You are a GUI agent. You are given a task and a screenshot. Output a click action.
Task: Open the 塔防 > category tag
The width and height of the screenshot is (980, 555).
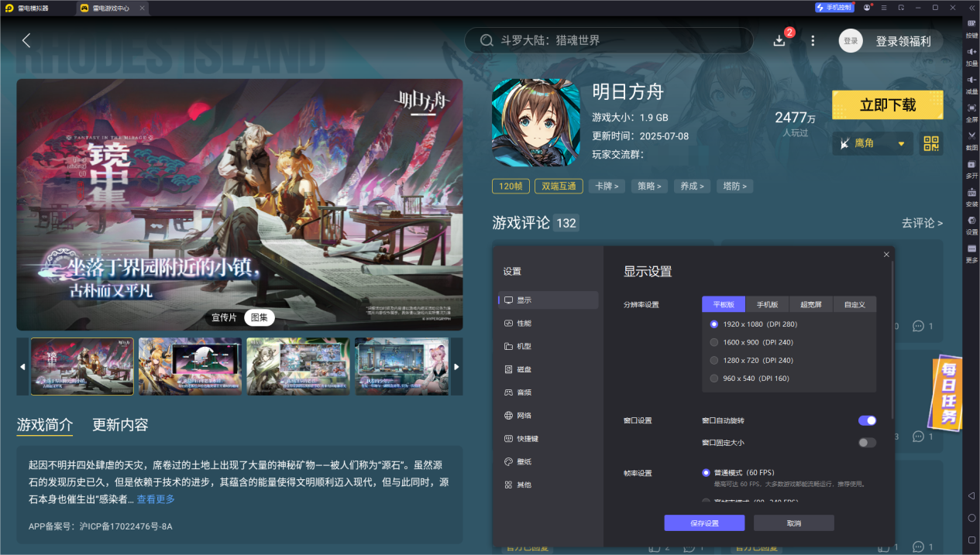coord(735,186)
